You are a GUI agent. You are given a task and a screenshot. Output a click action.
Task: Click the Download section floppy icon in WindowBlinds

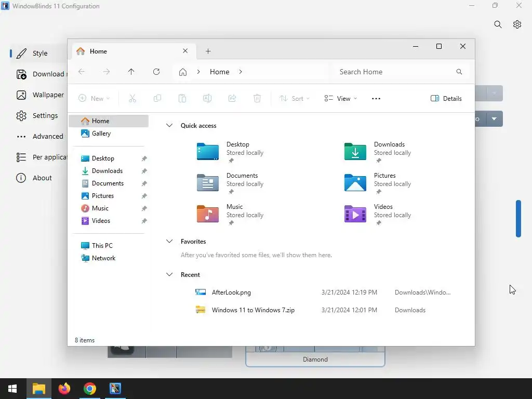pyautogui.click(x=21, y=74)
